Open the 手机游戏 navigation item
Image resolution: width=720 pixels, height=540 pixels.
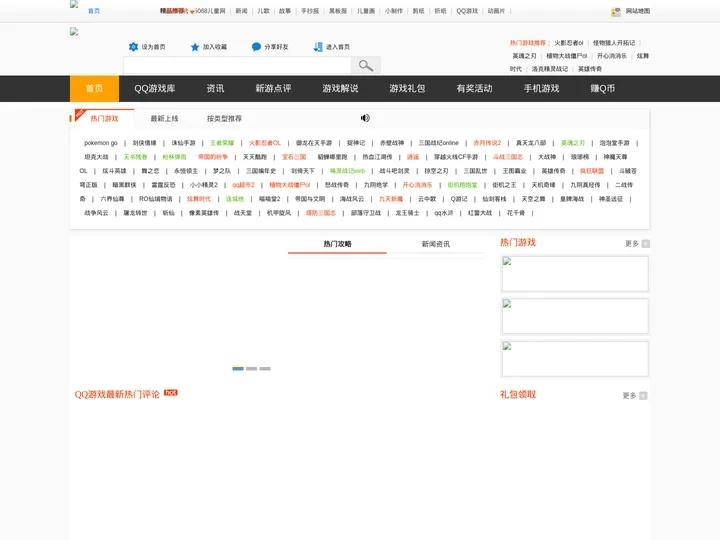(x=541, y=89)
